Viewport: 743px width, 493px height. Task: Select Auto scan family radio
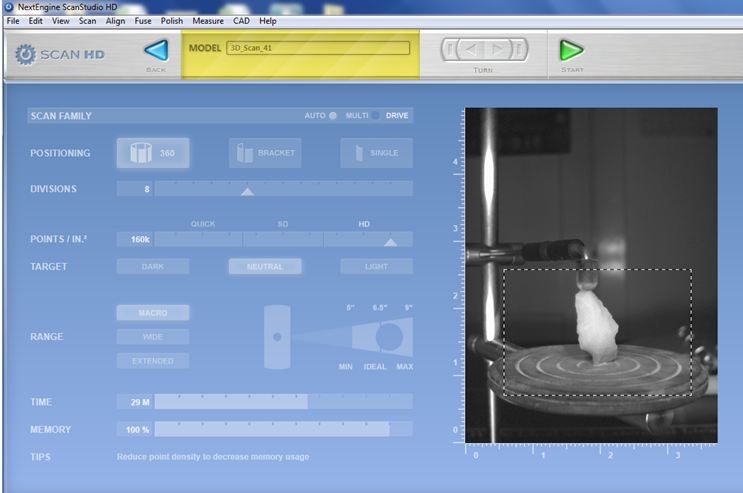coord(333,115)
